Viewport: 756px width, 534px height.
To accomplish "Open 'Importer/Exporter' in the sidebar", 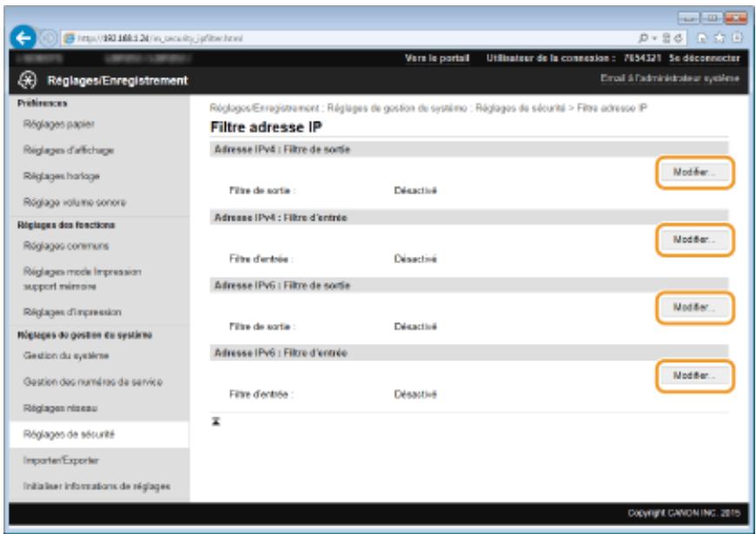I will click(61, 460).
